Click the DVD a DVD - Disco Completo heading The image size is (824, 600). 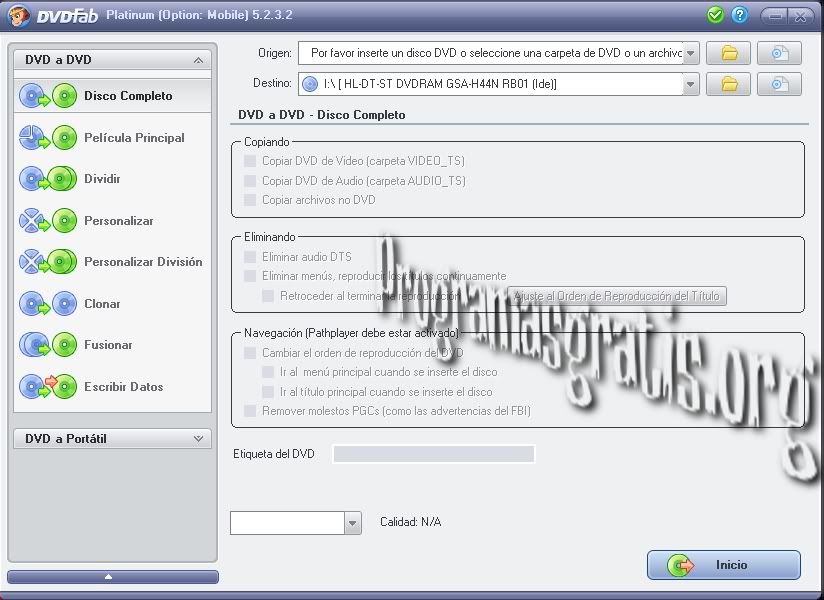click(x=322, y=115)
